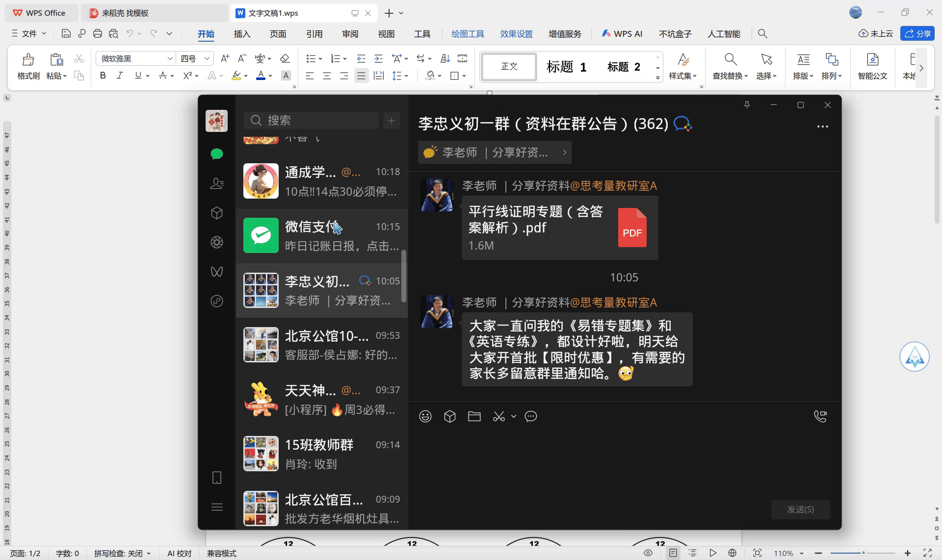This screenshot has width=942, height=560.
Task: Toggle italic formatting in WPS ribbon
Action: click(x=120, y=76)
